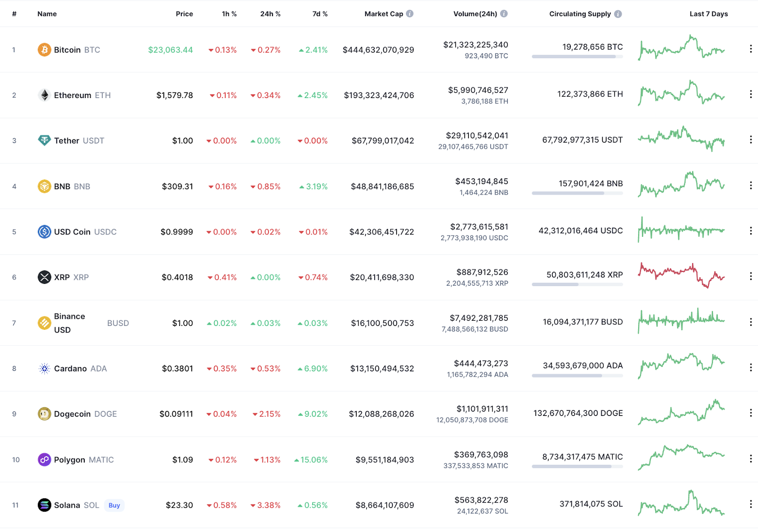The image size is (758, 532).
Task: Click the BNB circulating supply progress bar
Action: (x=577, y=193)
